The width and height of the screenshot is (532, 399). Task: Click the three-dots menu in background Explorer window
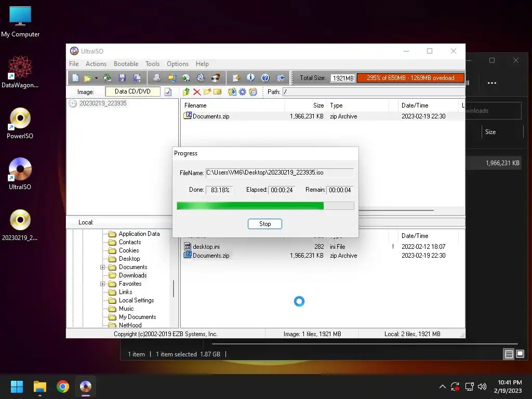[491, 83]
